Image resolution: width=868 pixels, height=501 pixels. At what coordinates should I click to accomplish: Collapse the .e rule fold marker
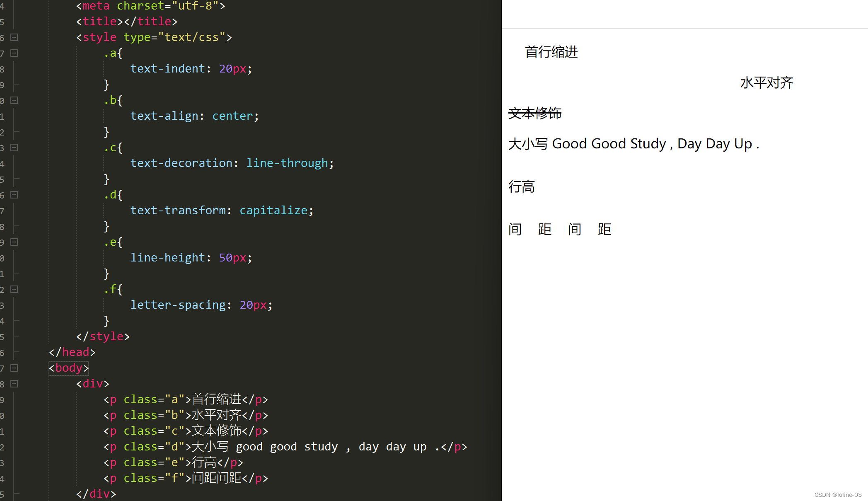click(x=14, y=242)
